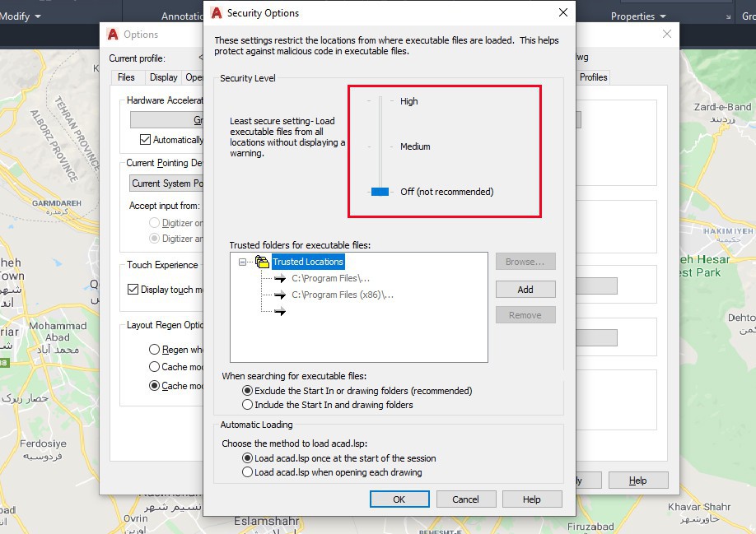Click AutoCAD logo in Security Options title
Image resolution: width=756 pixels, height=534 pixels.
click(217, 13)
